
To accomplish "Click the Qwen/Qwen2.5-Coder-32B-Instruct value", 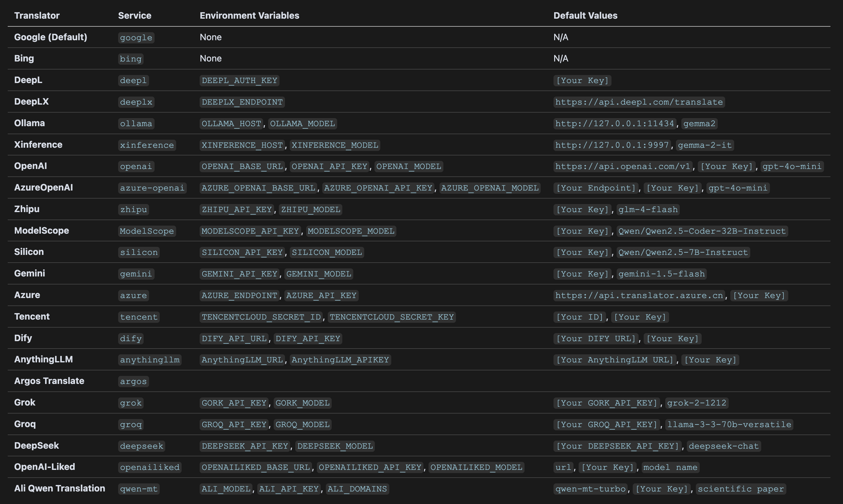I will click(x=702, y=231).
